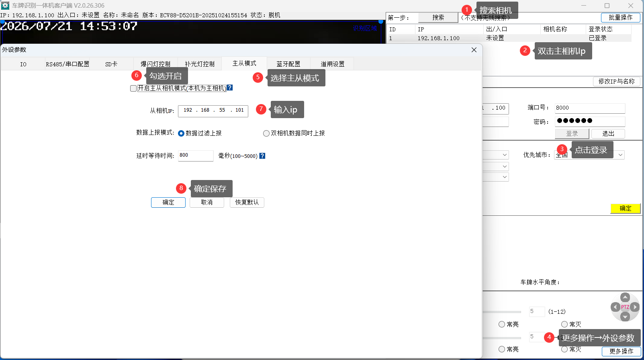644x360 pixels.
Task: Click the PTZ up arrow
Action: pos(625,297)
